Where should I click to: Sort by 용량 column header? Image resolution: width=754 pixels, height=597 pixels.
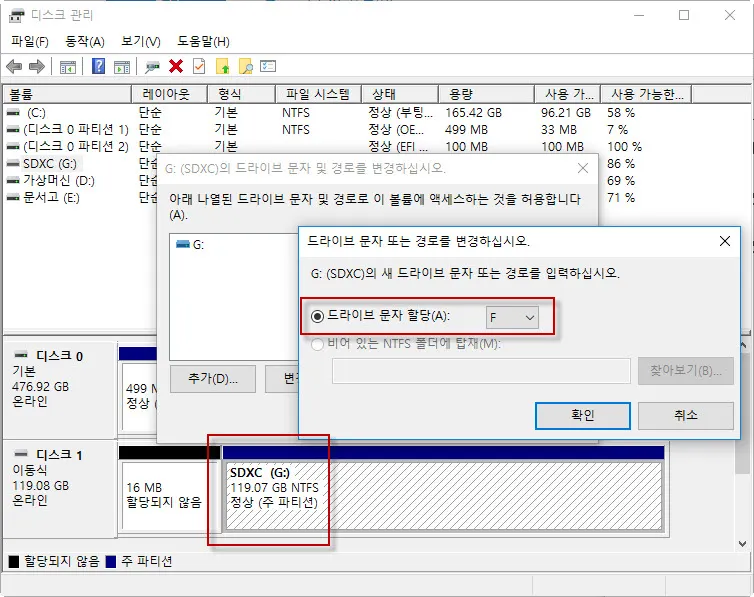pyautogui.click(x=486, y=94)
